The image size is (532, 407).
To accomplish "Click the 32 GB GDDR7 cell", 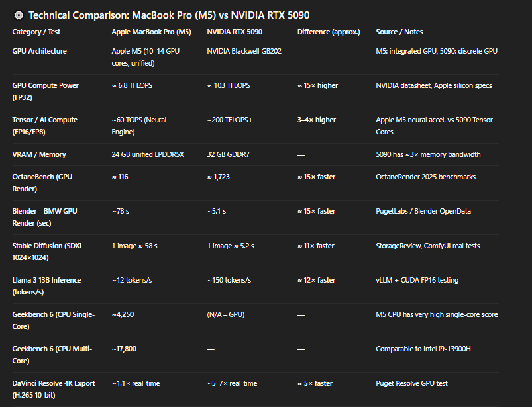I will pyautogui.click(x=229, y=154).
